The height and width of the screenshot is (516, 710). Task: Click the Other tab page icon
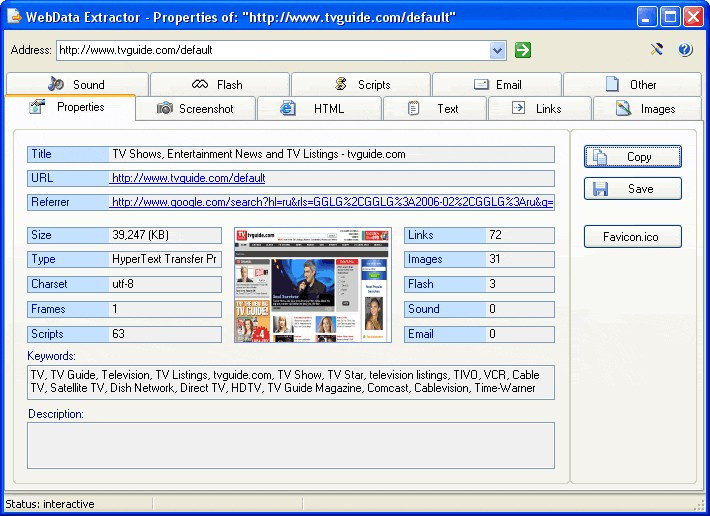pos(612,84)
